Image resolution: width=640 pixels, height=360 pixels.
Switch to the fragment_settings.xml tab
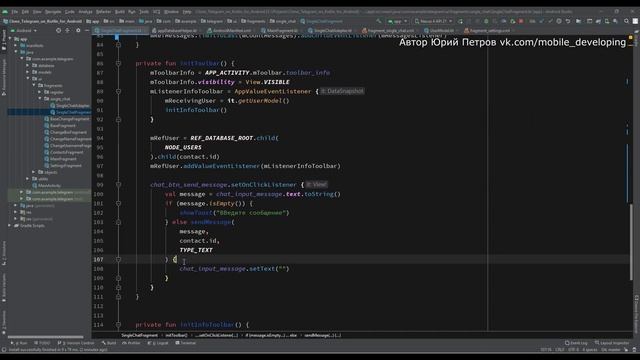point(487,31)
